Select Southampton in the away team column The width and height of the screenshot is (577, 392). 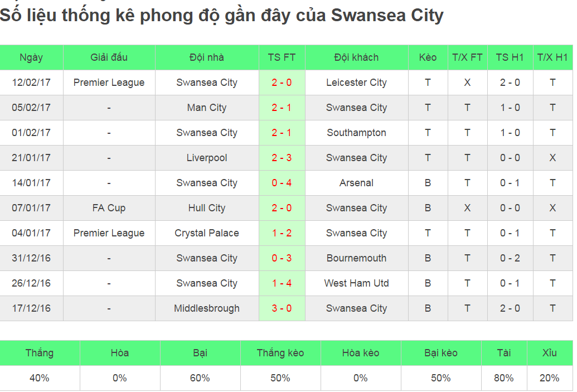click(x=356, y=133)
